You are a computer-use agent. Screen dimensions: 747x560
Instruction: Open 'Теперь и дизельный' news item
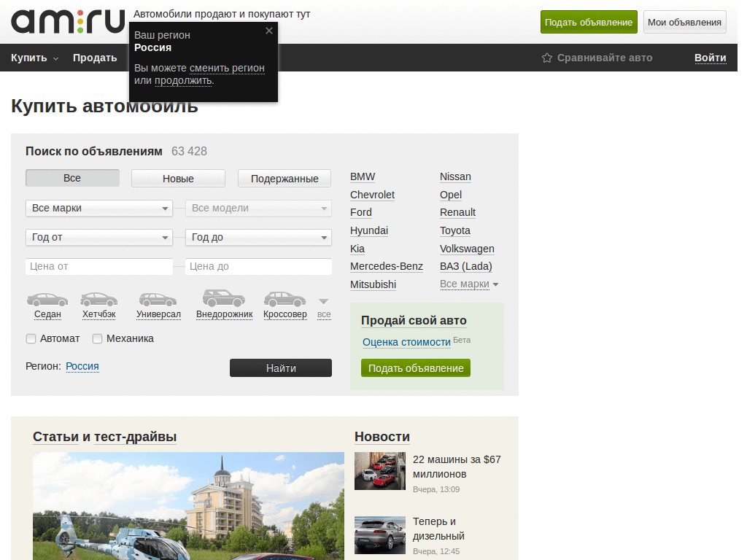pos(438,529)
